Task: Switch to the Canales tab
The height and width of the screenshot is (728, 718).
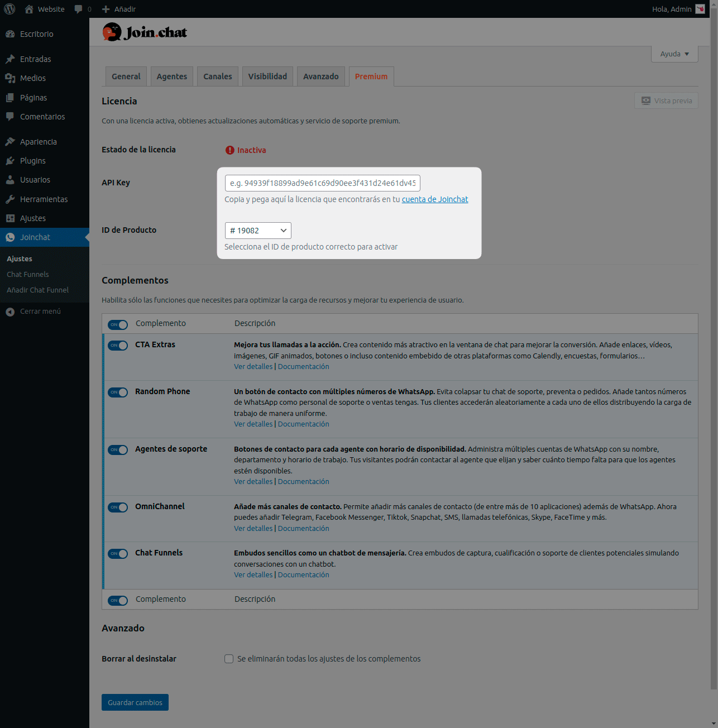Action: (x=217, y=76)
